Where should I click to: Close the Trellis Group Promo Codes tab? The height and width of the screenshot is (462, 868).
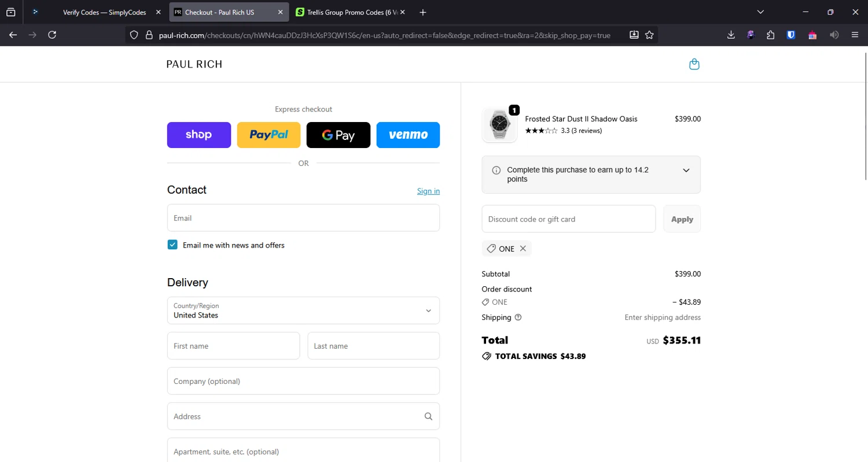[402, 12]
